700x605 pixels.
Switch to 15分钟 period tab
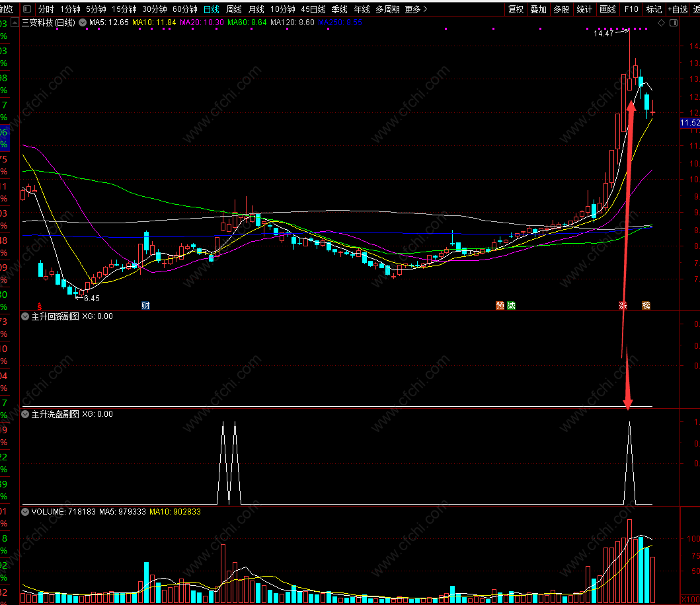(124, 9)
